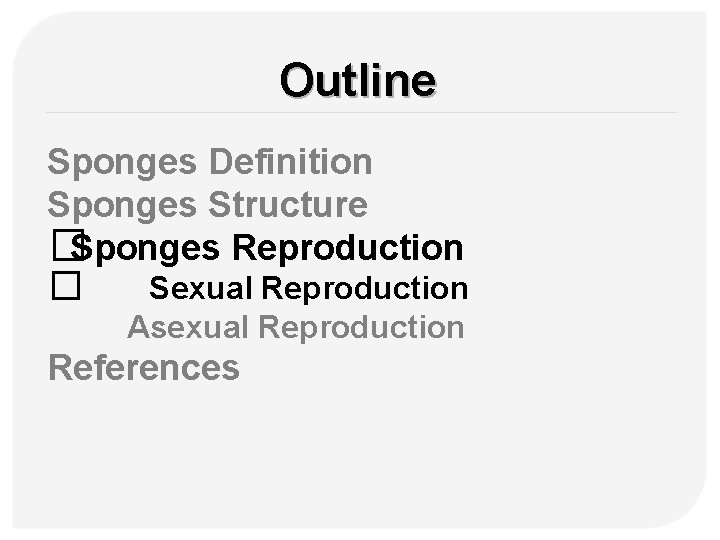Click the horizontal divider line under the title
This screenshot has width=720, height=540.
point(360,112)
